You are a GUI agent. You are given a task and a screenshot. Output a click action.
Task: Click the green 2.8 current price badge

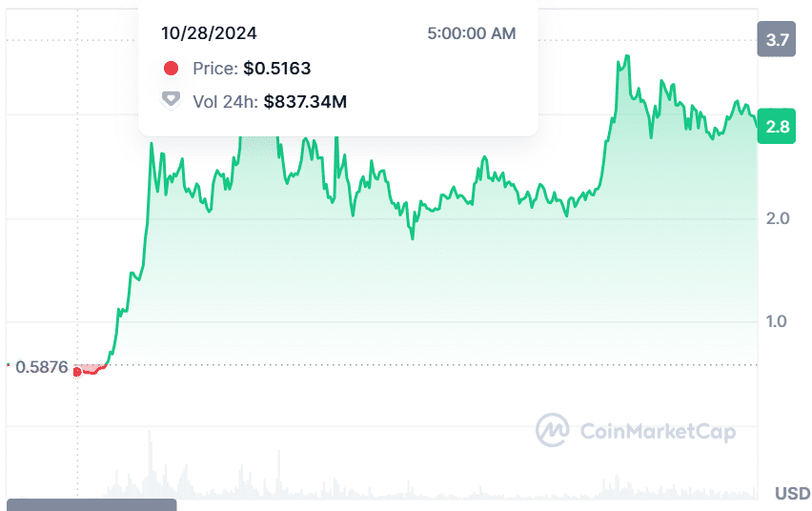coord(777,127)
